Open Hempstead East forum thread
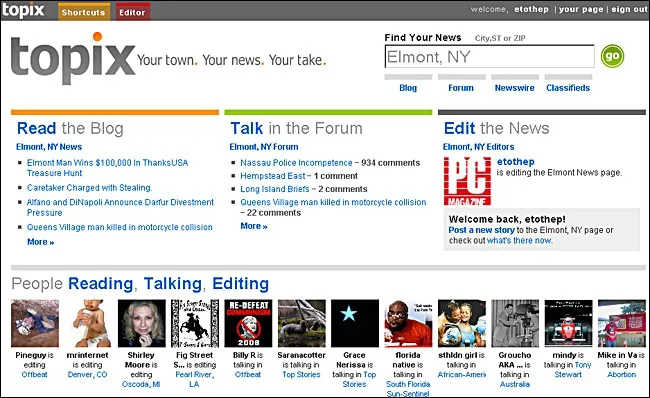 point(272,176)
